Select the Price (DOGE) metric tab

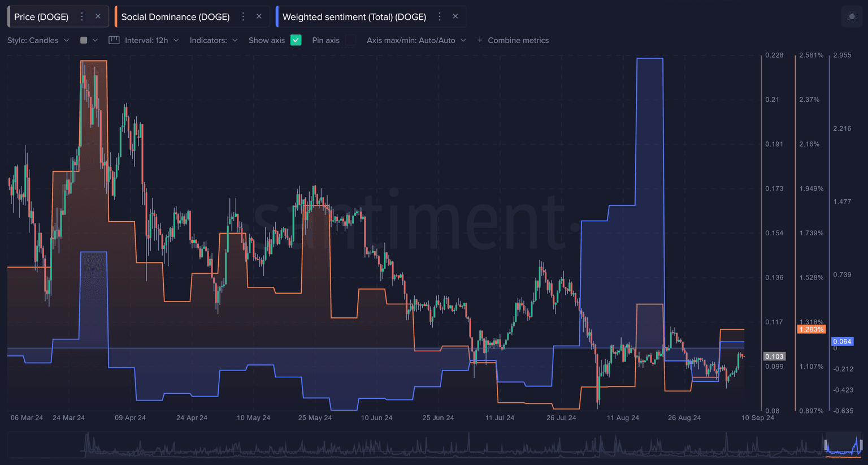[41, 17]
